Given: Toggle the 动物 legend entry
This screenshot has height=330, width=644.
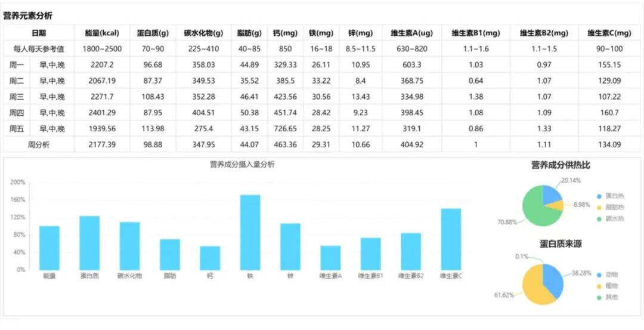Looking at the screenshot, I should (x=608, y=275).
